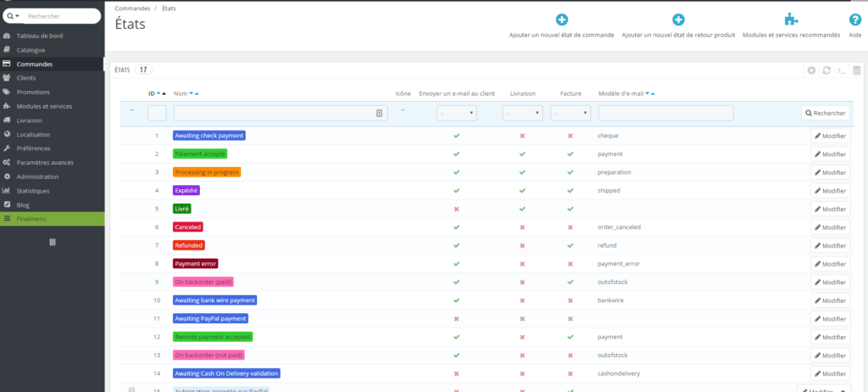Click the SQL query terminal icon
Image resolution: width=868 pixels, height=392 pixels.
pos(841,70)
